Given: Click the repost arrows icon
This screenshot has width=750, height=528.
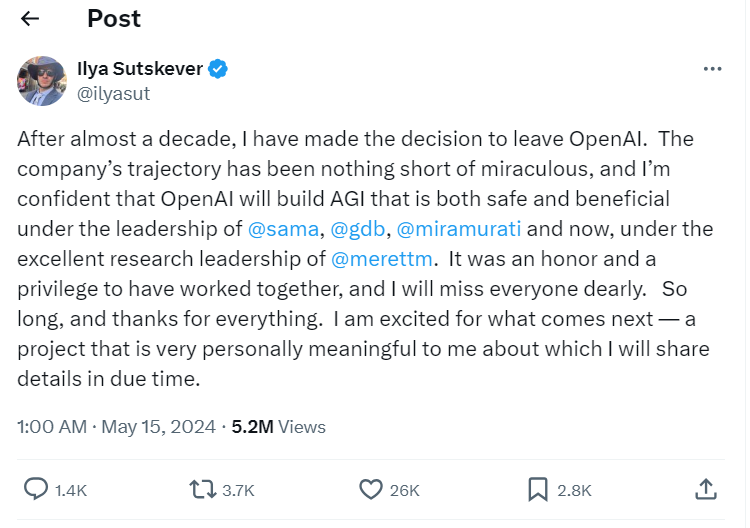Looking at the screenshot, I should (203, 489).
